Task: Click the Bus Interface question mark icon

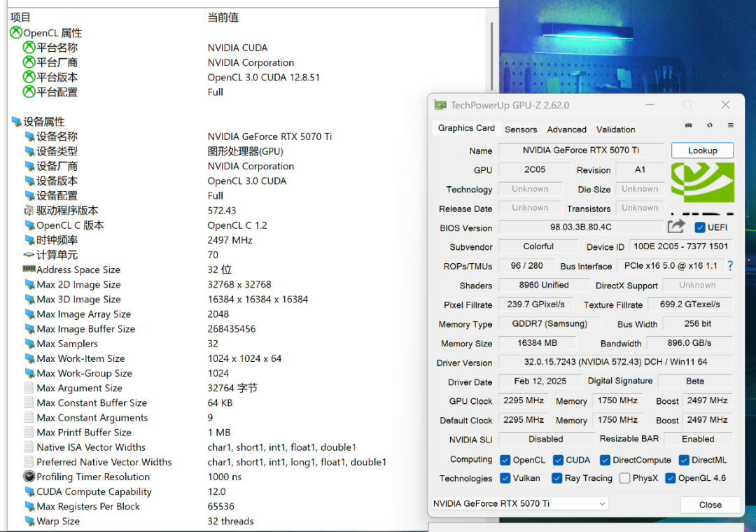Action: click(x=730, y=266)
